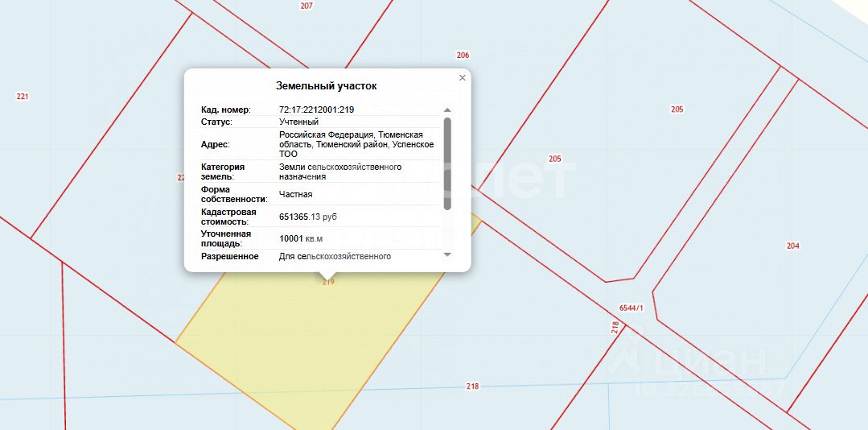Viewport: 868px width, 430px height.
Task: Click the popup scroll up arrow
Action: [x=447, y=110]
